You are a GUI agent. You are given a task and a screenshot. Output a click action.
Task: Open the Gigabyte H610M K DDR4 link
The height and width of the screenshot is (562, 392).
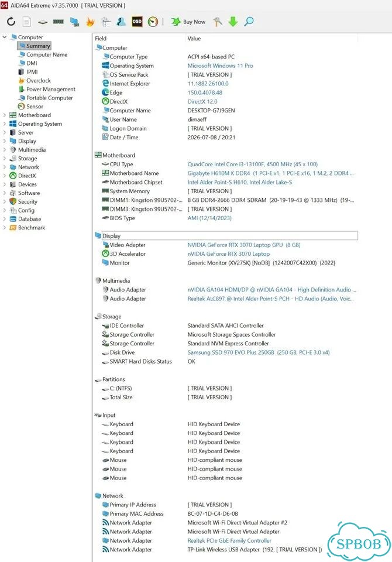[x=270, y=173]
